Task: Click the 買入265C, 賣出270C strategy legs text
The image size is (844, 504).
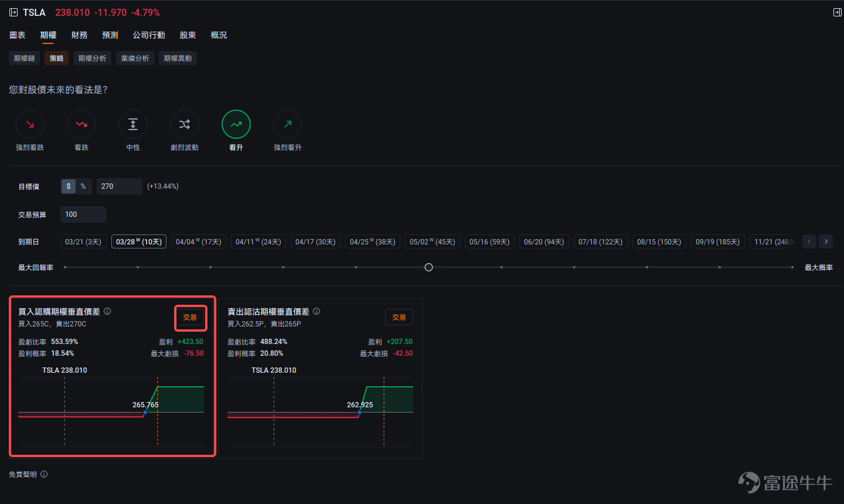Action: click(52, 324)
